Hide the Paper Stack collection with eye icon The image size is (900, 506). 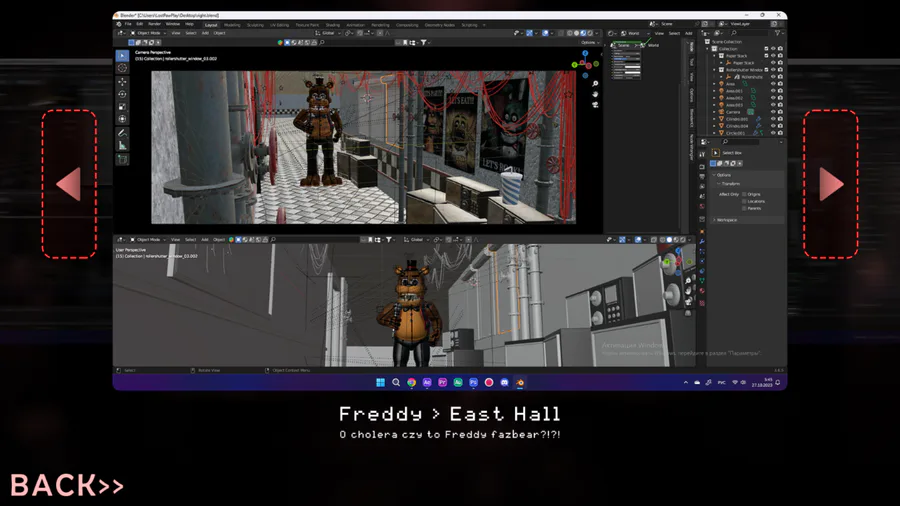click(773, 56)
